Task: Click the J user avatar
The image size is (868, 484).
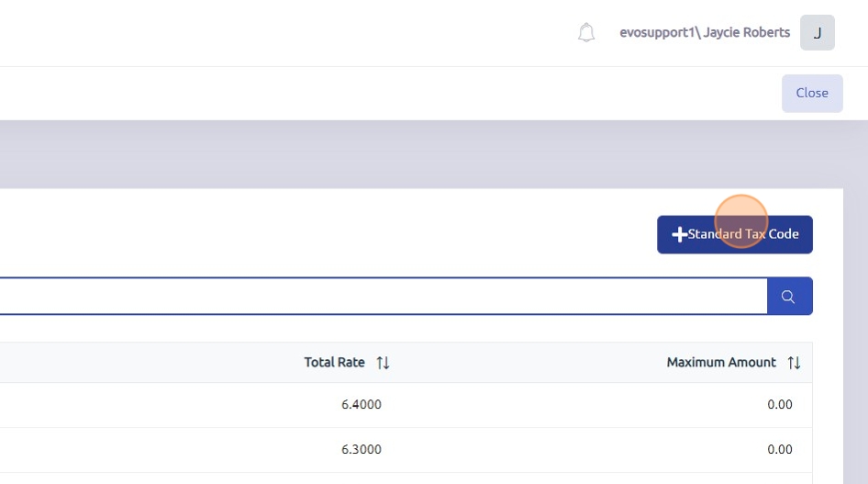Action: point(817,33)
